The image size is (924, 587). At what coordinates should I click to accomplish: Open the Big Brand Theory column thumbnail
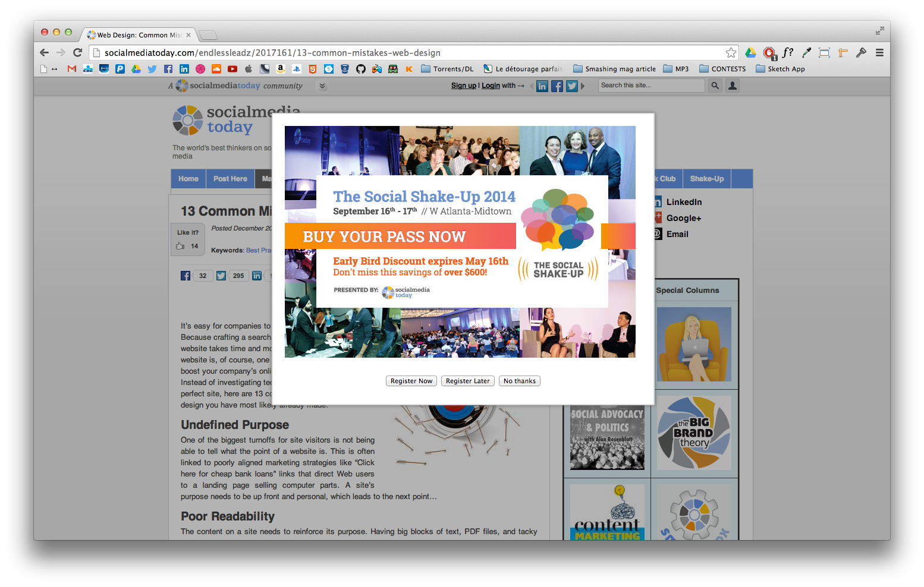(x=694, y=433)
